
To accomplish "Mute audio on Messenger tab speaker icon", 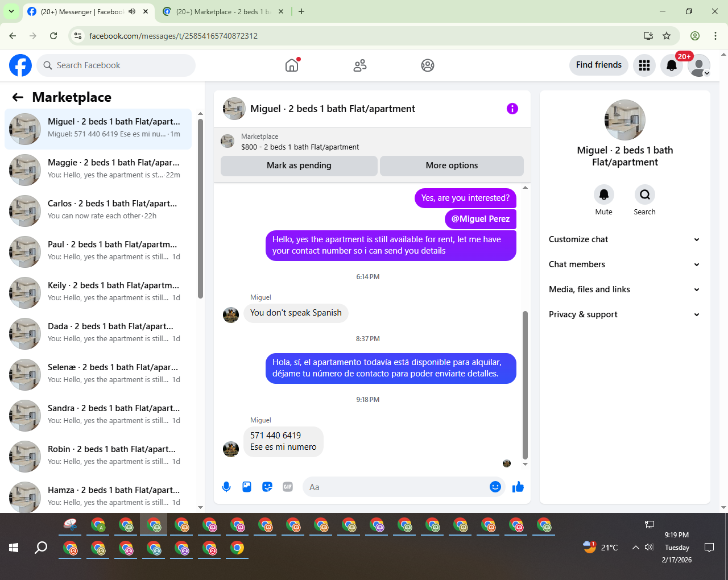I will point(132,11).
